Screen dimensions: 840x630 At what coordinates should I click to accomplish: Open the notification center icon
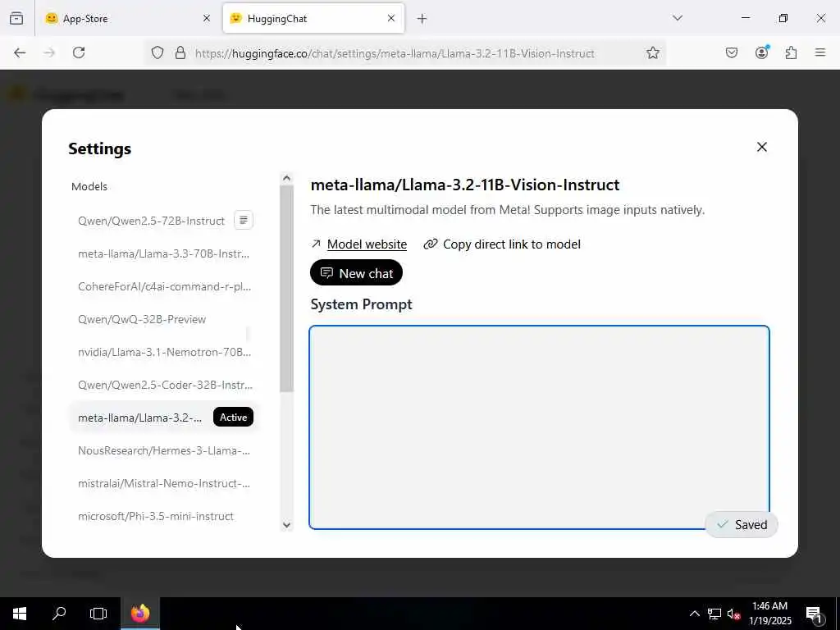814,614
